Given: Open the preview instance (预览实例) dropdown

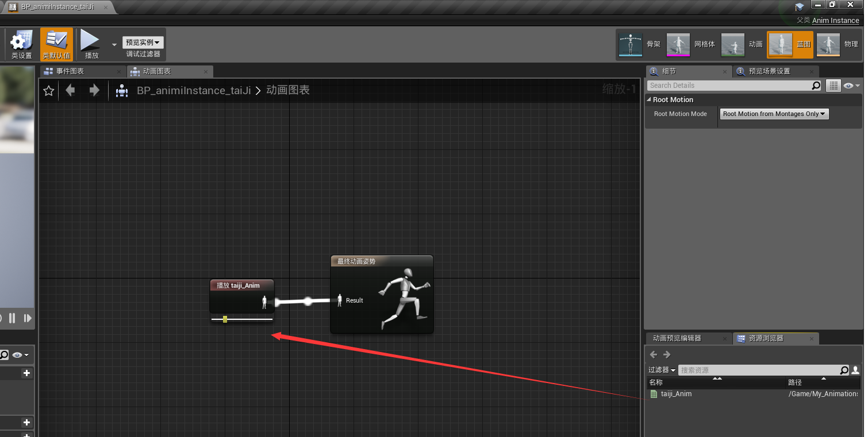Looking at the screenshot, I should tap(143, 41).
